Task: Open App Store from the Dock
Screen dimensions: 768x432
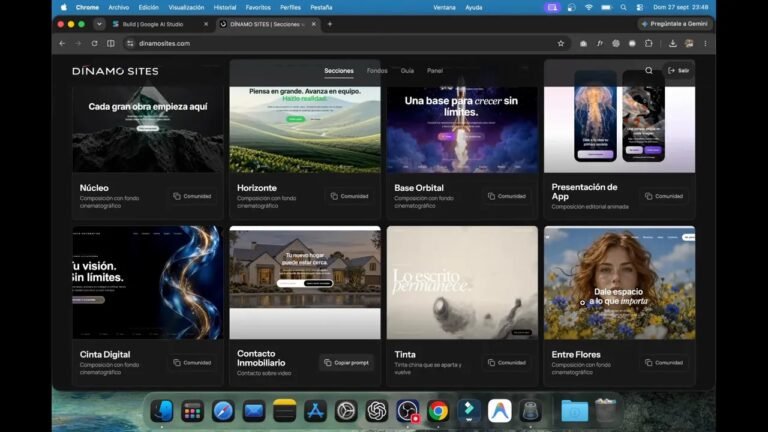Action: pyautogui.click(x=315, y=411)
